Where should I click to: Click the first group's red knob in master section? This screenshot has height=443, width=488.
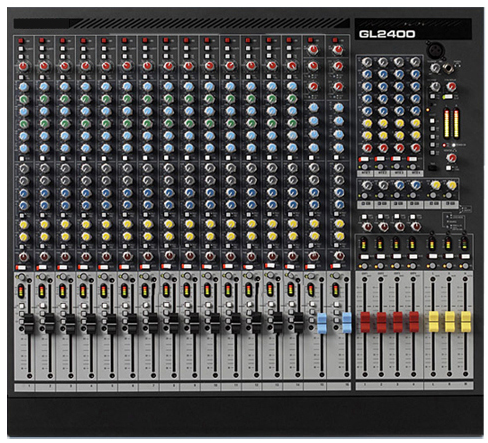[367, 147]
